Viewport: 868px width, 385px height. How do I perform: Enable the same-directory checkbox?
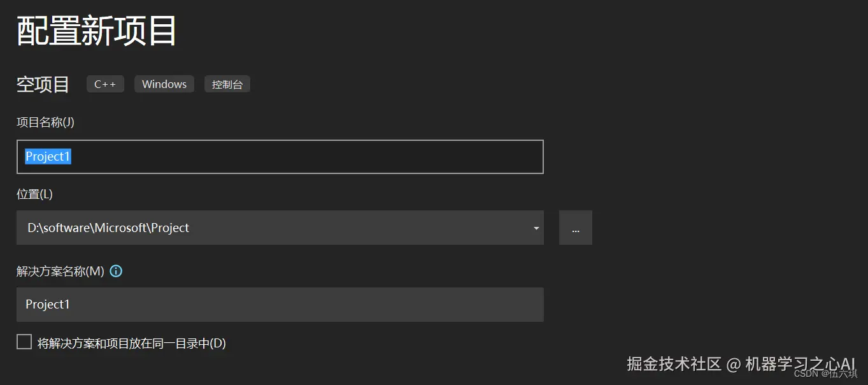coord(24,342)
